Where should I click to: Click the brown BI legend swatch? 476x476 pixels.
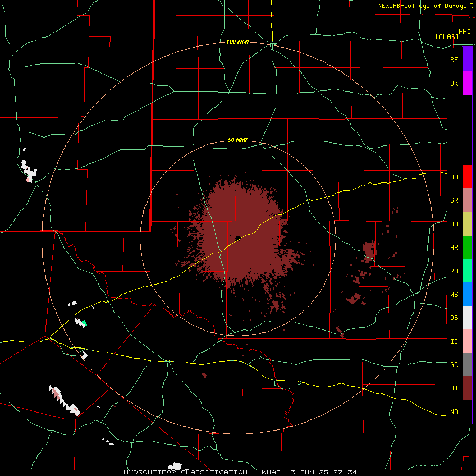467,388
